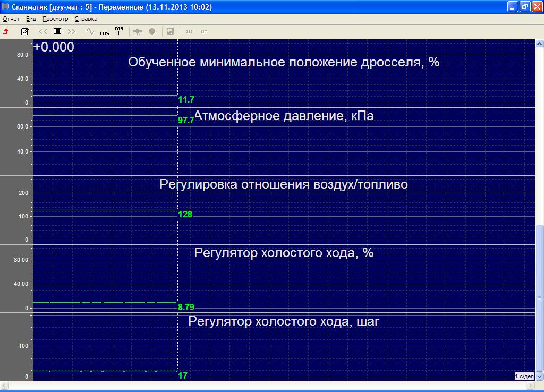Open the list view toolbar icon
The width and height of the screenshot is (544, 392).
pos(57,31)
